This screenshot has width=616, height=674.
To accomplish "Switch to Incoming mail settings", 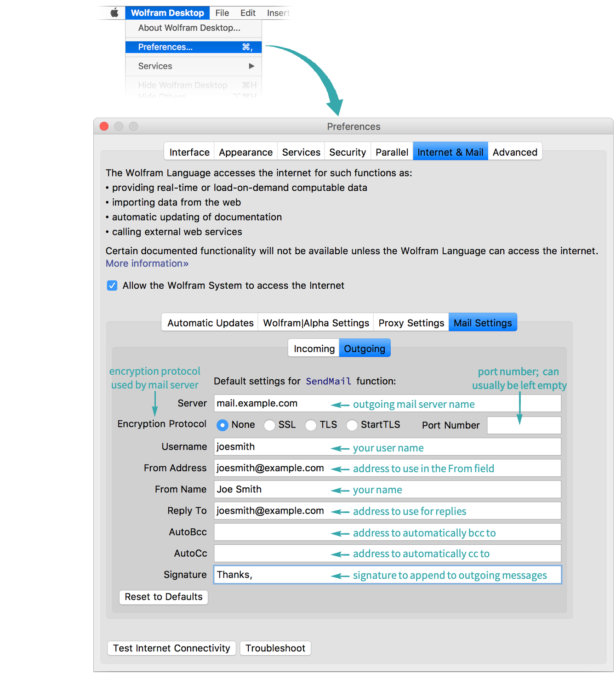I will [314, 348].
